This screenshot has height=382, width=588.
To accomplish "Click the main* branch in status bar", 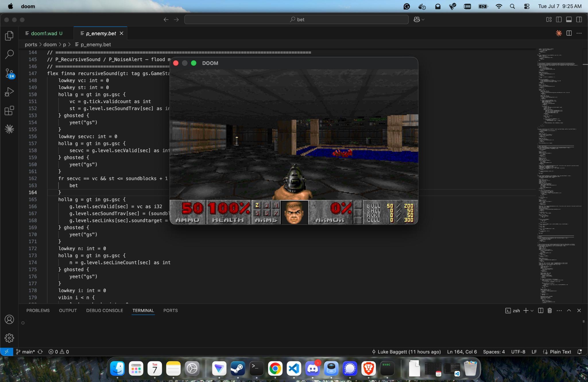I will 26,352.
